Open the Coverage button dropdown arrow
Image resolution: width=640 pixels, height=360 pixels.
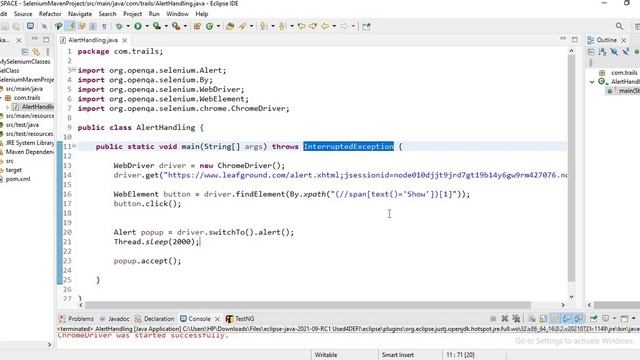coord(166,26)
